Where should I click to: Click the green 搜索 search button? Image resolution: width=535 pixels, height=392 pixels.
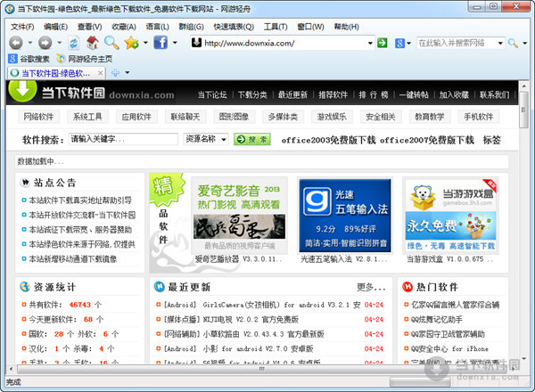click(x=252, y=139)
